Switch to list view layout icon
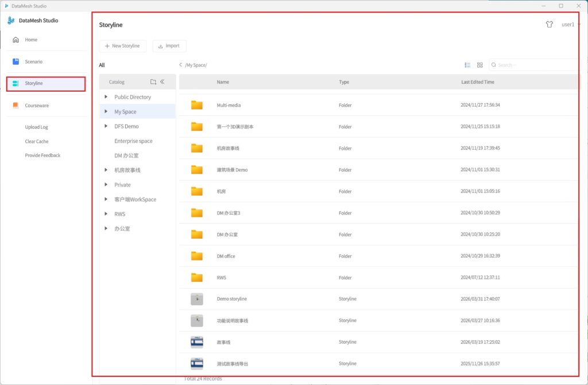This screenshot has height=385, width=588. [x=467, y=65]
